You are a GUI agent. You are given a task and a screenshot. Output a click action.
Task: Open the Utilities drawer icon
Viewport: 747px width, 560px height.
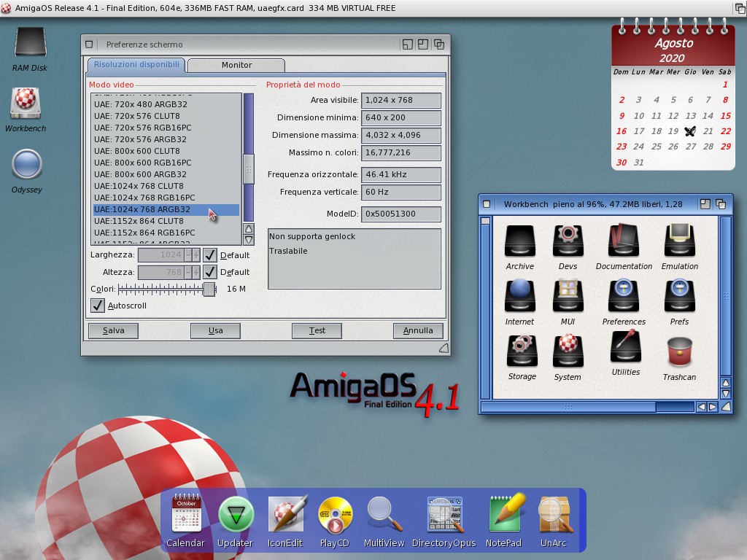click(x=625, y=349)
